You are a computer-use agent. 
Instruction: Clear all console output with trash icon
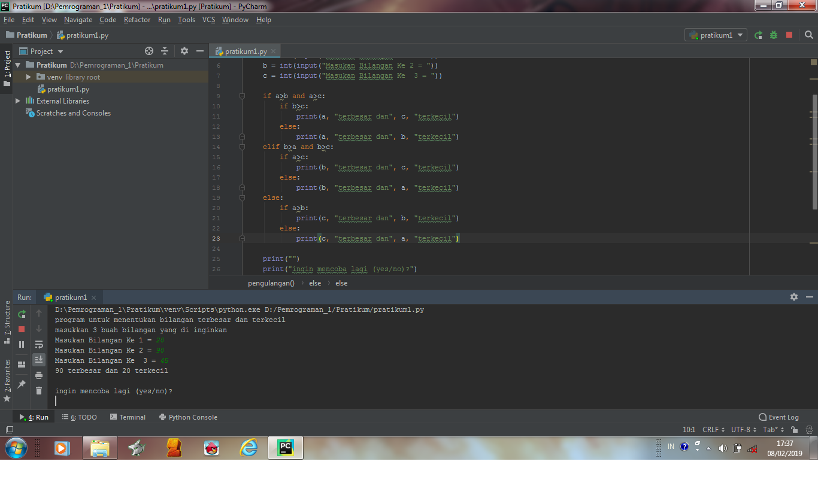(x=39, y=391)
